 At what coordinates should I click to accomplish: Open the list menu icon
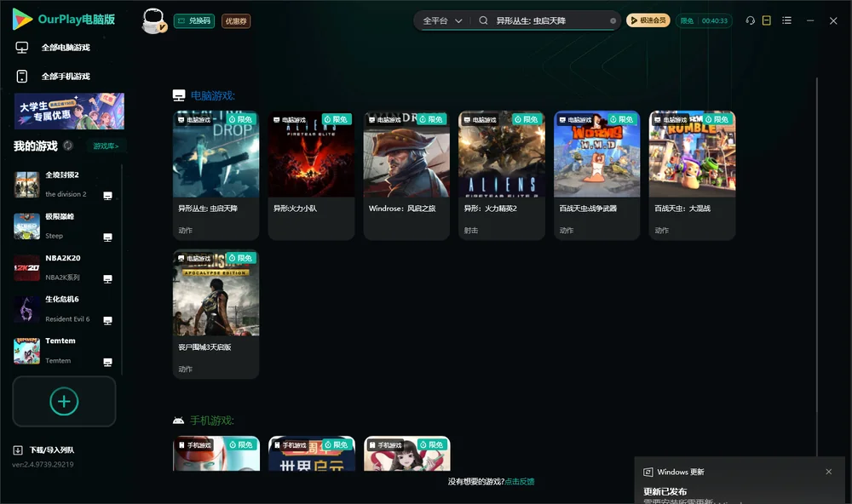(786, 20)
